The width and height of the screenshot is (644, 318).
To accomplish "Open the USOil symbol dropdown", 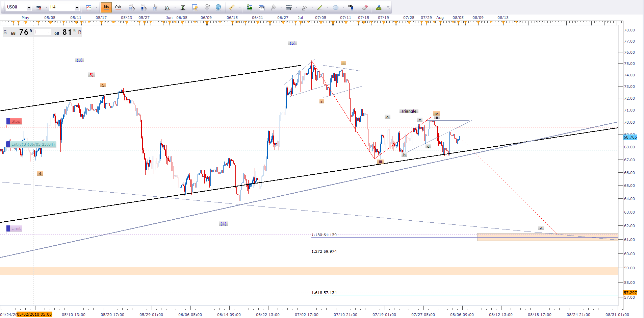I will [x=29, y=7].
